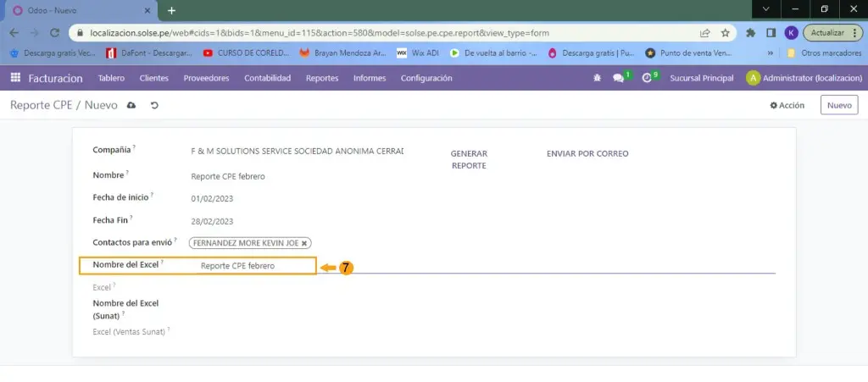The height and width of the screenshot is (382, 868).
Task: Open the browser extensions puzzle icon
Action: (x=750, y=33)
